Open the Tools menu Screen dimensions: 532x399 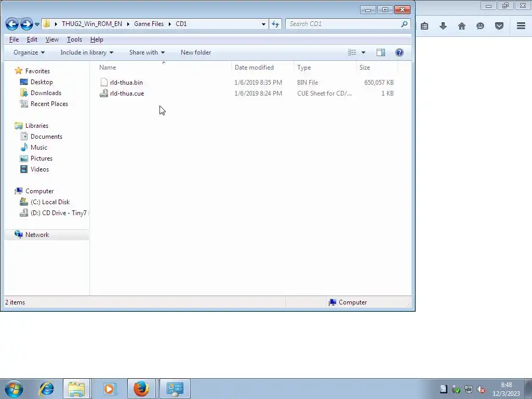(x=74, y=39)
